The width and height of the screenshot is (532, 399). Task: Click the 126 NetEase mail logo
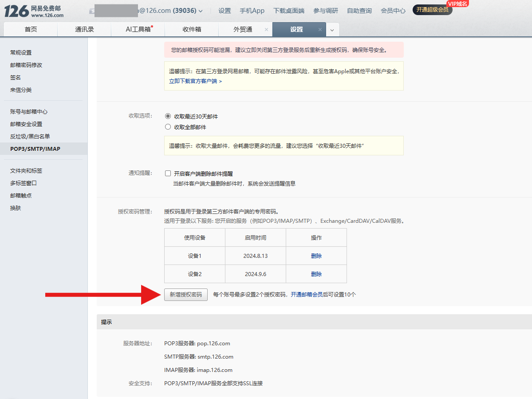pos(34,11)
